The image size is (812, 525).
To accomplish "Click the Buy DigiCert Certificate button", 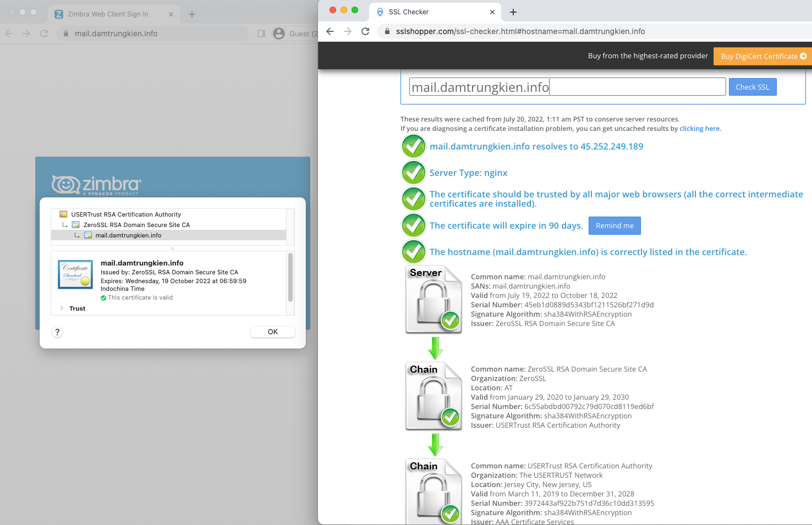I will (763, 56).
